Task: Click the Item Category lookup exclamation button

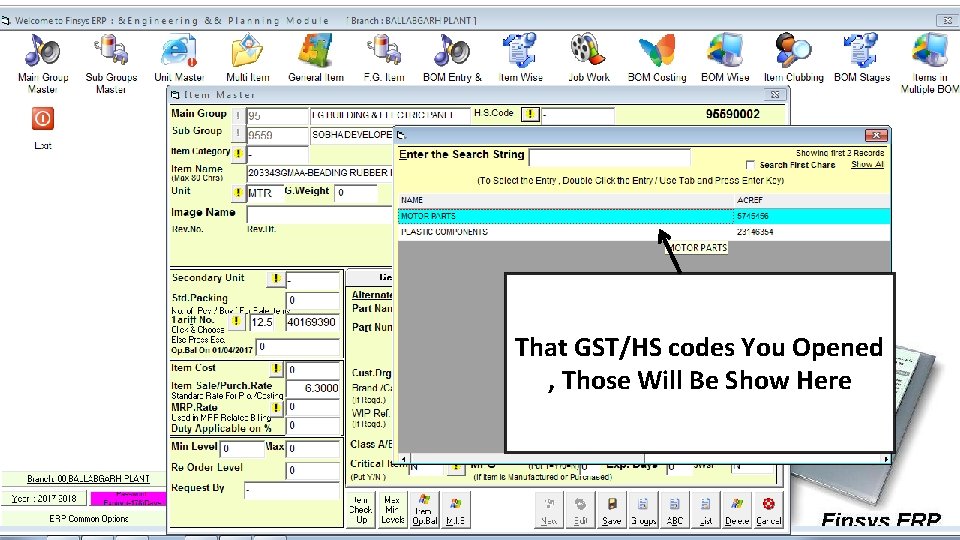Action: (x=239, y=153)
